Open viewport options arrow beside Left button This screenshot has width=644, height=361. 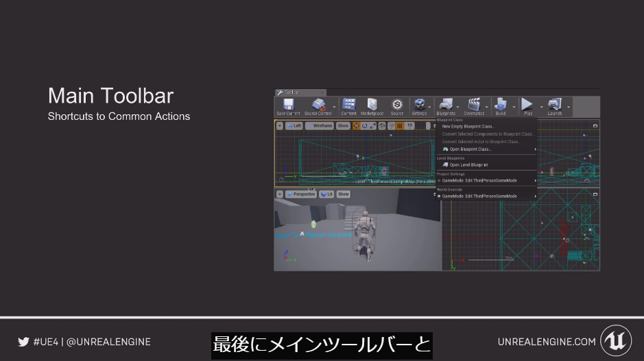click(x=280, y=126)
